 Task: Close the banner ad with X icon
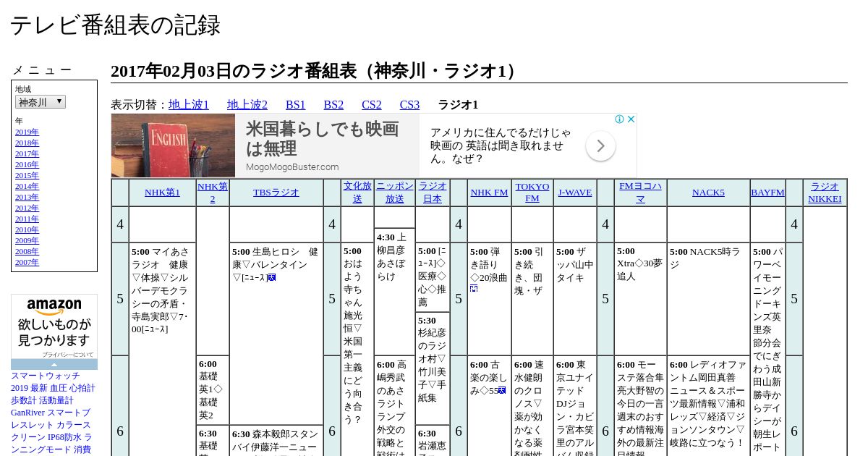[x=631, y=119]
